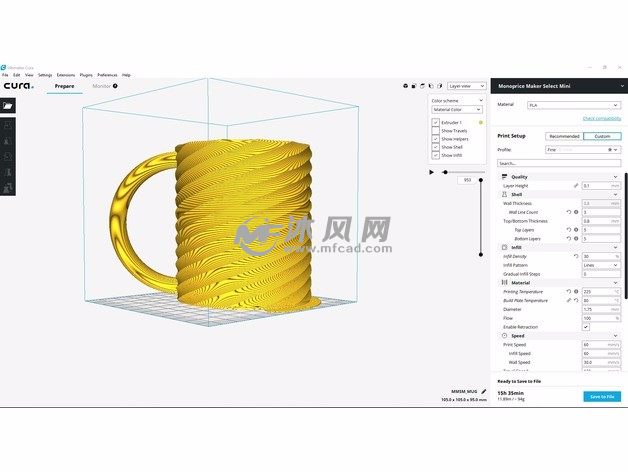The height and width of the screenshot is (472, 628).
Task: Select the Recommended print setup mode
Action: point(564,136)
